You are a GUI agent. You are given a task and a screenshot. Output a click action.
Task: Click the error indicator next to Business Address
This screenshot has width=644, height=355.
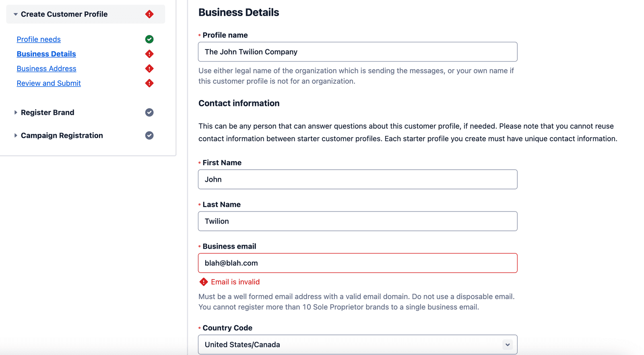[x=149, y=69]
